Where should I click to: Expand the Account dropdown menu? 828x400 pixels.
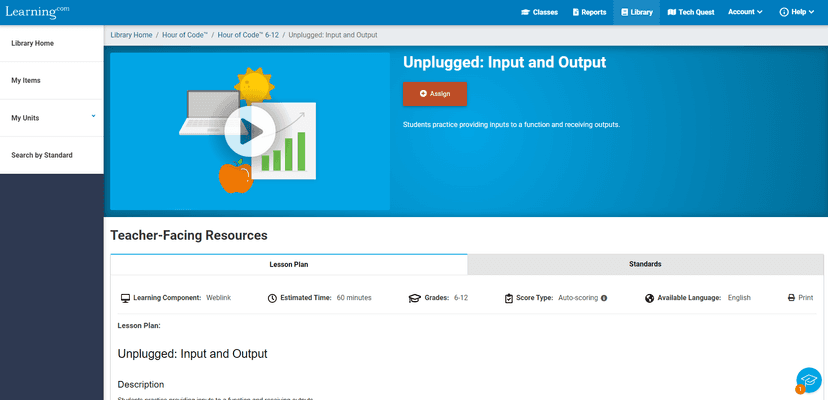745,12
